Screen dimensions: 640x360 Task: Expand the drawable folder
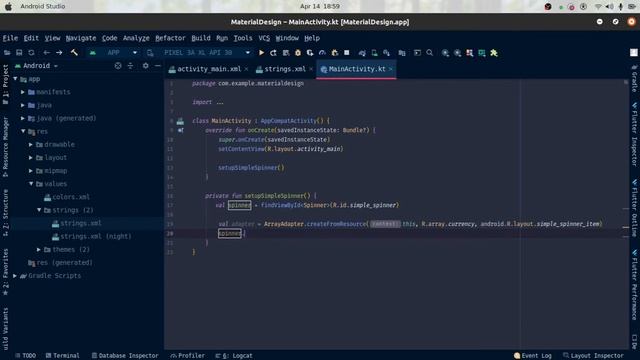point(31,144)
